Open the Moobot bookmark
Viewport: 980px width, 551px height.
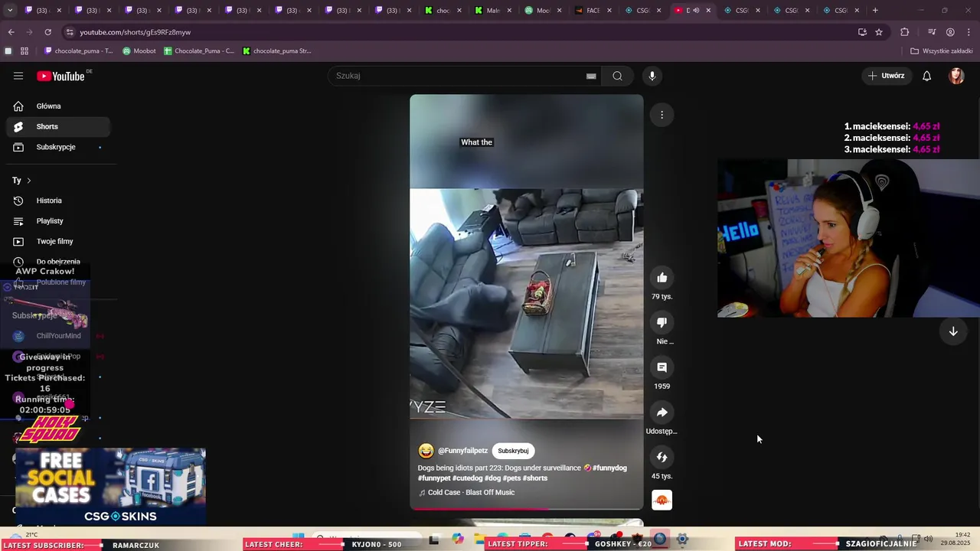click(x=139, y=51)
